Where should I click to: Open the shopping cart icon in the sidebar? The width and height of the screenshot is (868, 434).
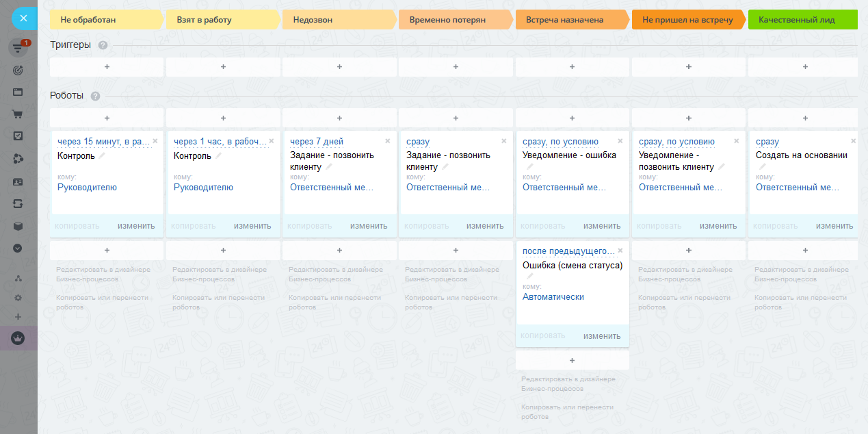18,115
